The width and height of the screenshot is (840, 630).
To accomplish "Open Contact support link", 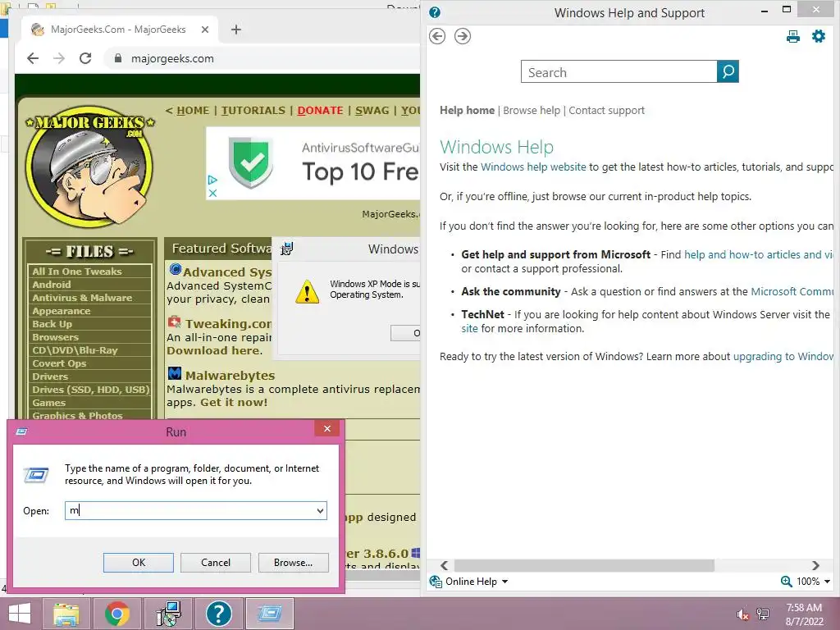I will point(606,111).
